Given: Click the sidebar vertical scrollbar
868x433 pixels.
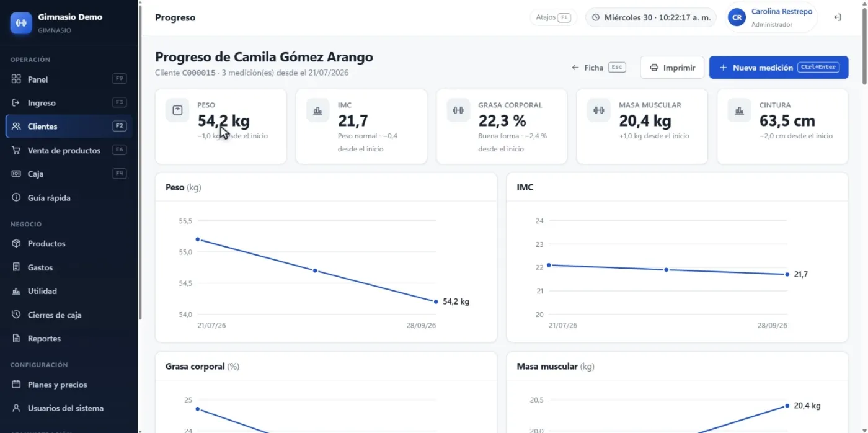Looking at the screenshot, I should [140, 161].
